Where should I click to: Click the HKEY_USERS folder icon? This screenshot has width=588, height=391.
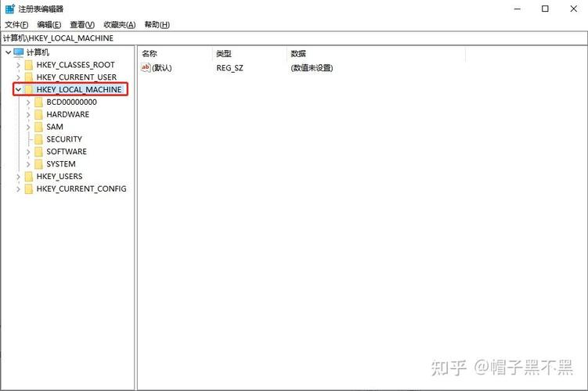[29, 177]
